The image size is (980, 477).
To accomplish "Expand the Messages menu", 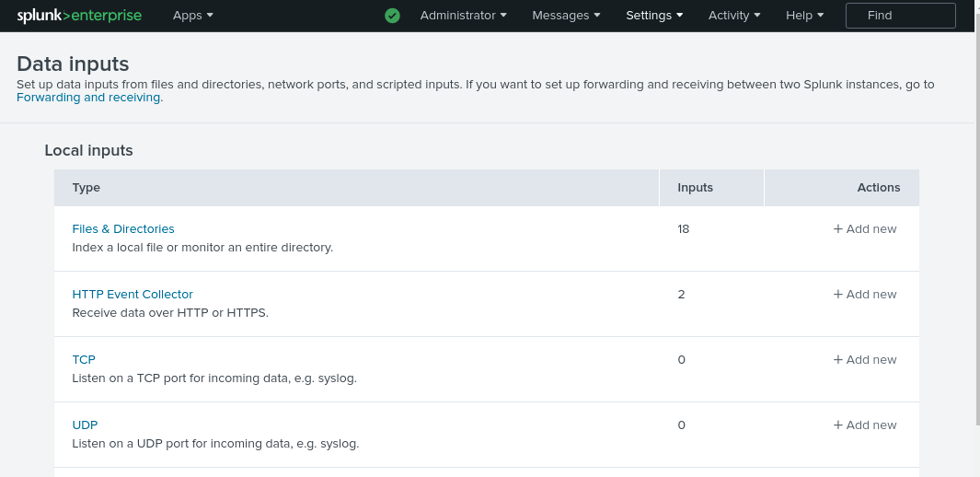I will [x=566, y=16].
